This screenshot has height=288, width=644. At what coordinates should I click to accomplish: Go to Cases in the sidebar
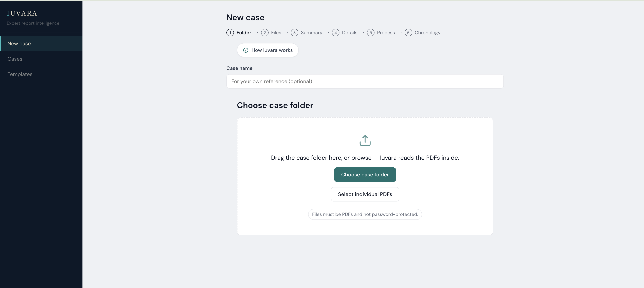tap(41, 59)
